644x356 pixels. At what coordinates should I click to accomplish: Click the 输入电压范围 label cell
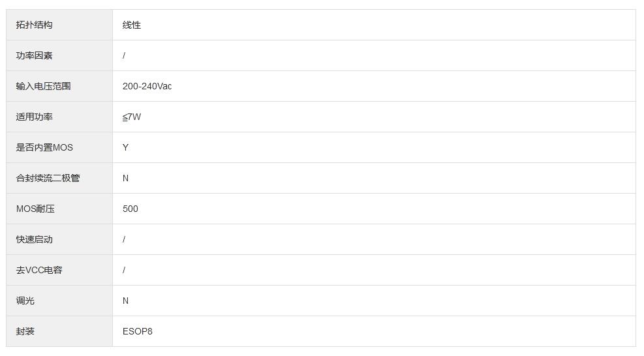pyautogui.click(x=44, y=86)
